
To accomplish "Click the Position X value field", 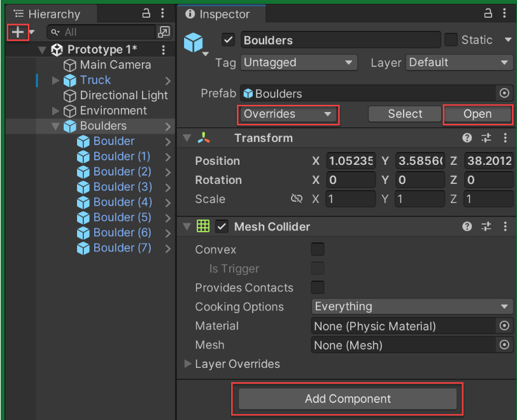I will (x=351, y=161).
